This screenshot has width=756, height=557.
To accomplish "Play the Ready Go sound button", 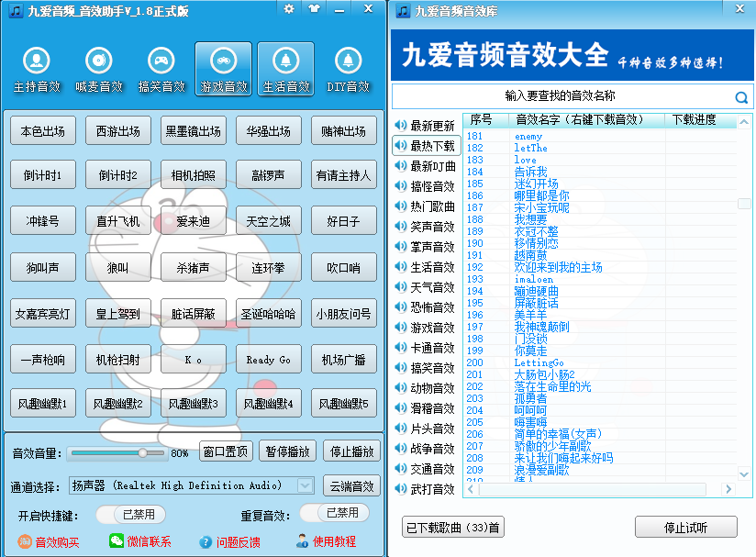I will tap(269, 360).
